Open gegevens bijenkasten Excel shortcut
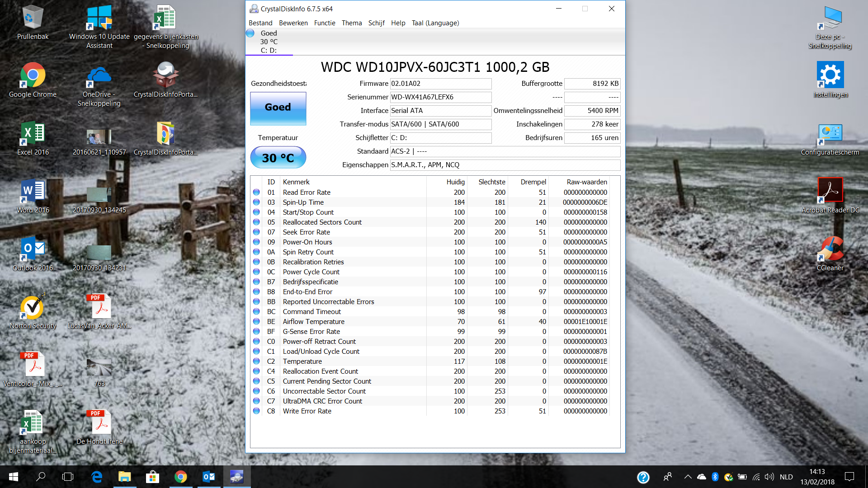 (x=165, y=26)
